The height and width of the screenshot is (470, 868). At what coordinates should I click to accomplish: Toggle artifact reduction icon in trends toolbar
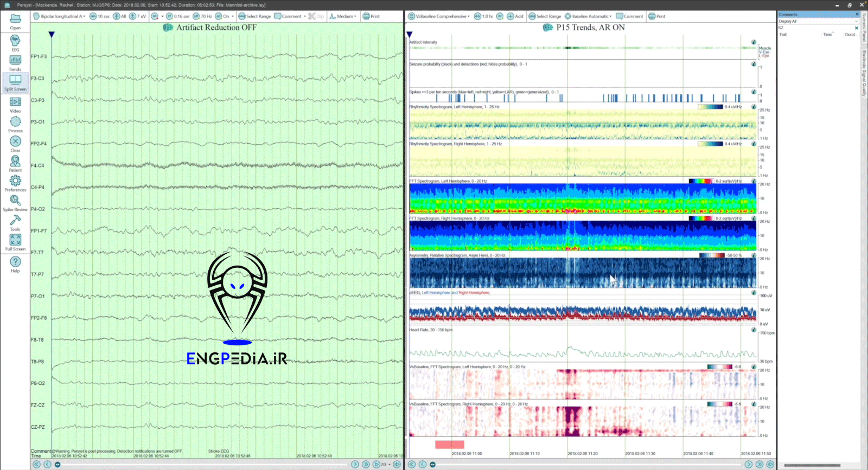click(500, 16)
